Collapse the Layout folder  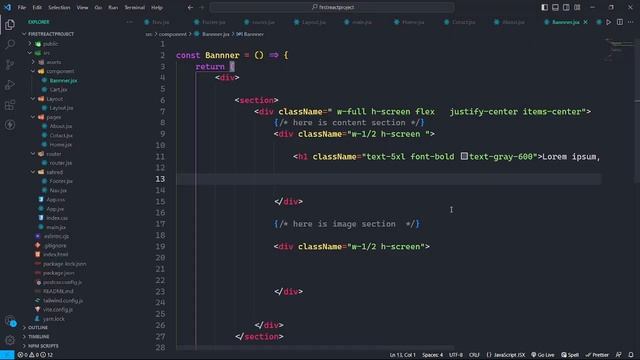pos(33,99)
